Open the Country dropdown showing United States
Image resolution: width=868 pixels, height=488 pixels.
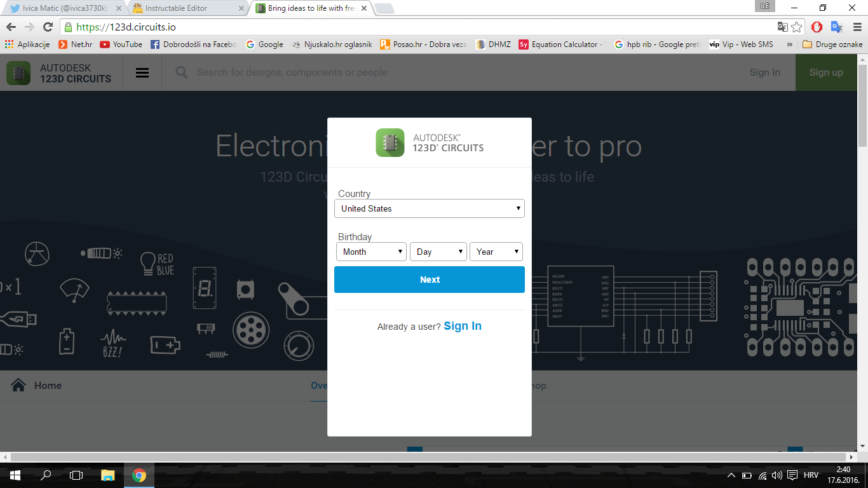(429, 208)
